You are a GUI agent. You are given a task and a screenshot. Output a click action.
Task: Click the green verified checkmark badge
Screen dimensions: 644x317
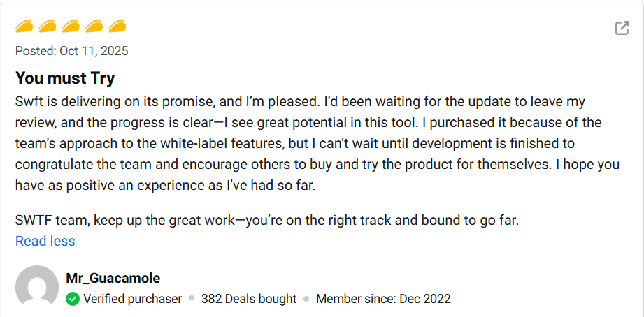point(73,299)
